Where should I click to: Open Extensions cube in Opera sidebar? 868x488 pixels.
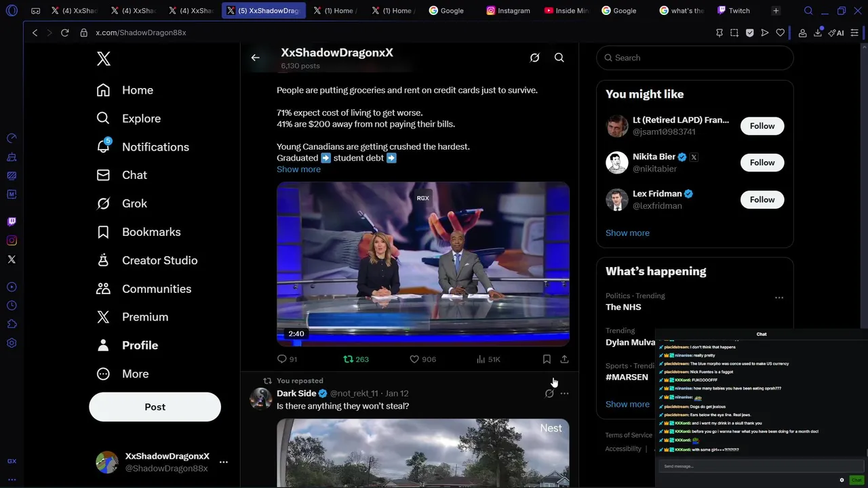pyautogui.click(x=12, y=324)
